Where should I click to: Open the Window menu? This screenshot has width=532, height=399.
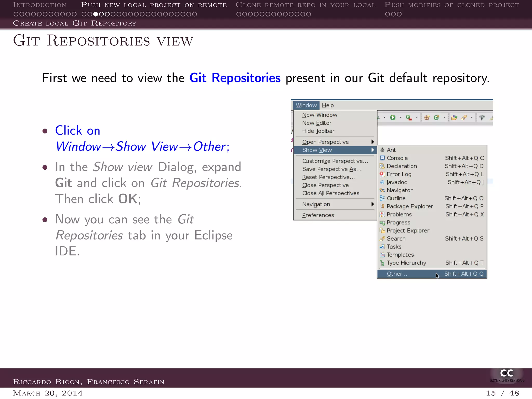pyautogui.click(x=306, y=105)
